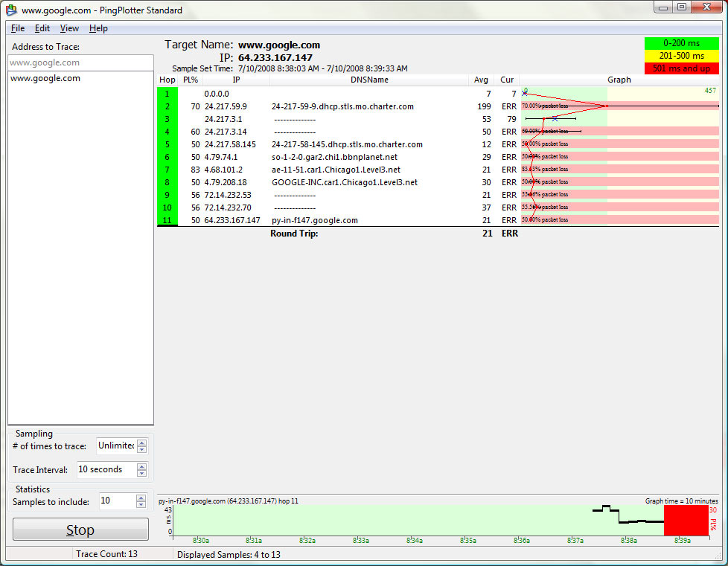Open the Help menu
The height and width of the screenshot is (566, 728).
[x=98, y=28]
